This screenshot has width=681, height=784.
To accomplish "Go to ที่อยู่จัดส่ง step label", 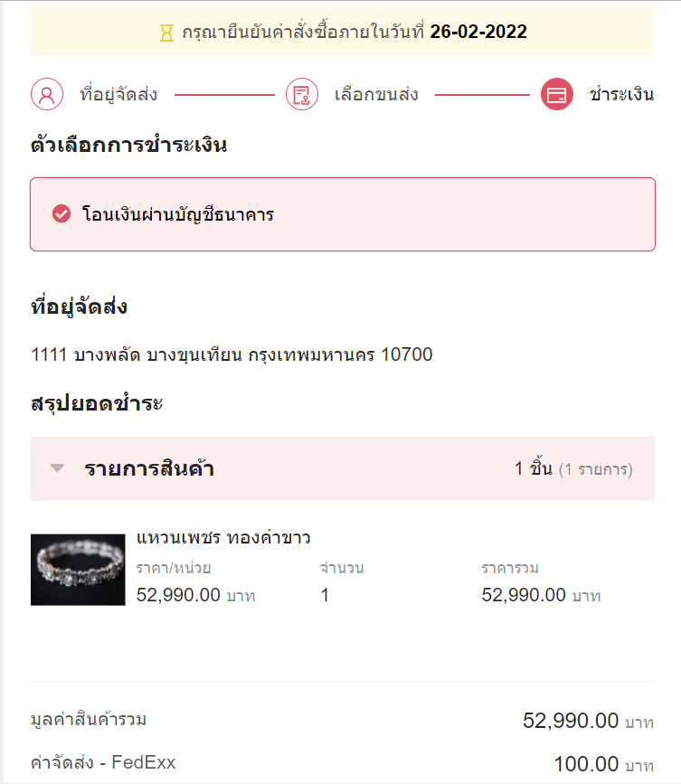I will [x=118, y=94].
